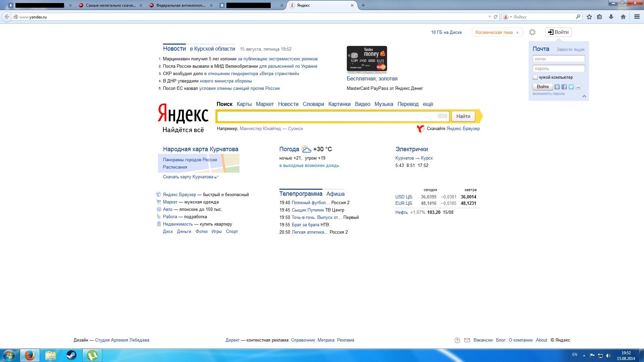Log in with the VK social icon
Image resolution: width=644 pixels, height=362 pixels.
tap(557, 87)
